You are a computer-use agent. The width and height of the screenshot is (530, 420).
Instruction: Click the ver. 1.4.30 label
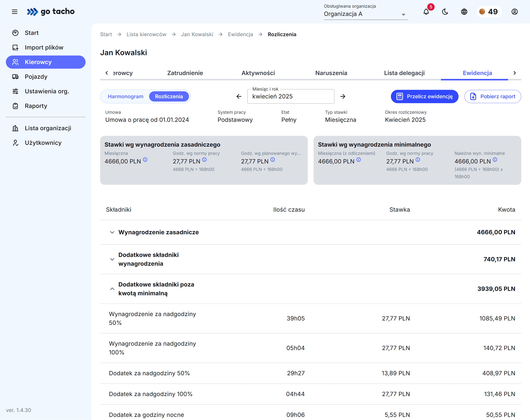point(19,410)
